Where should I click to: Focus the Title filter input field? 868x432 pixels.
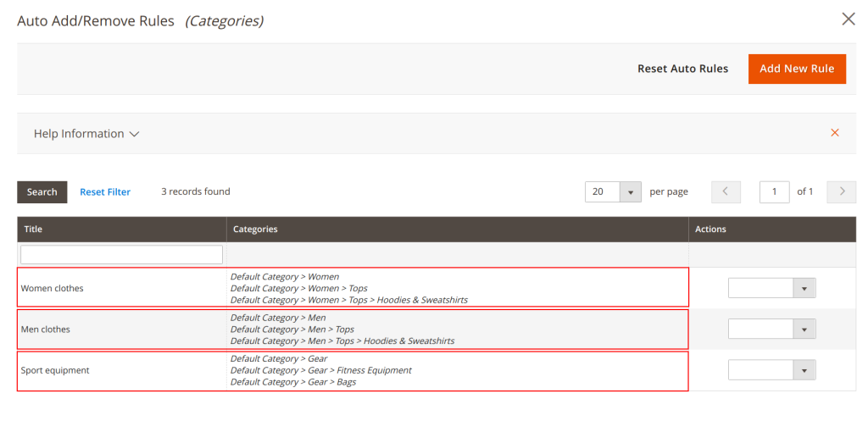pyautogui.click(x=121, y=255)
